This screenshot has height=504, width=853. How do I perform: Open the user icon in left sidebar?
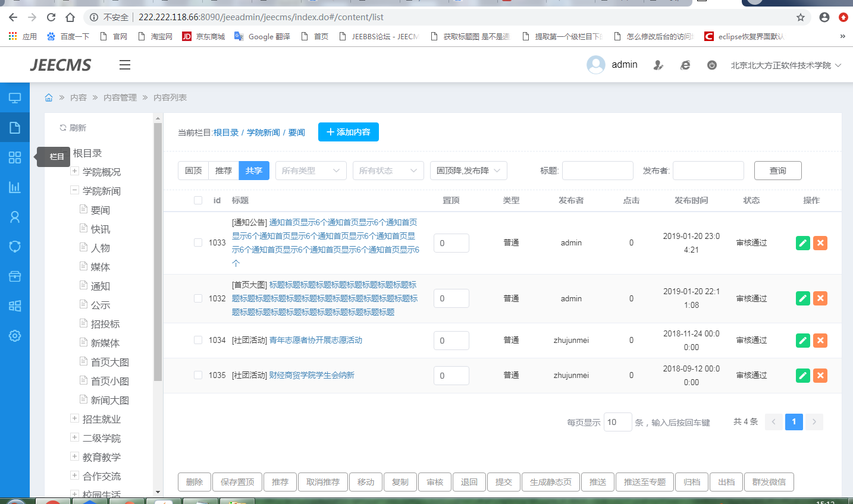(x=15, y=217)
